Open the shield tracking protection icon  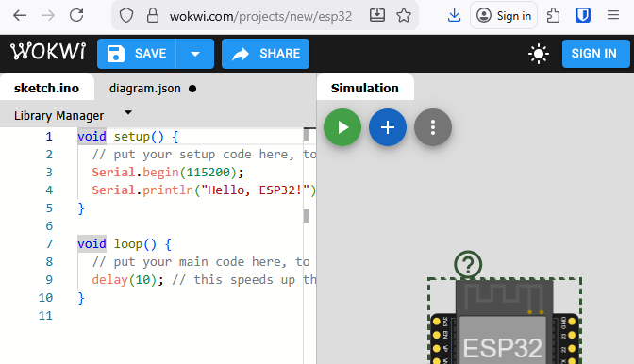[126, 16]
